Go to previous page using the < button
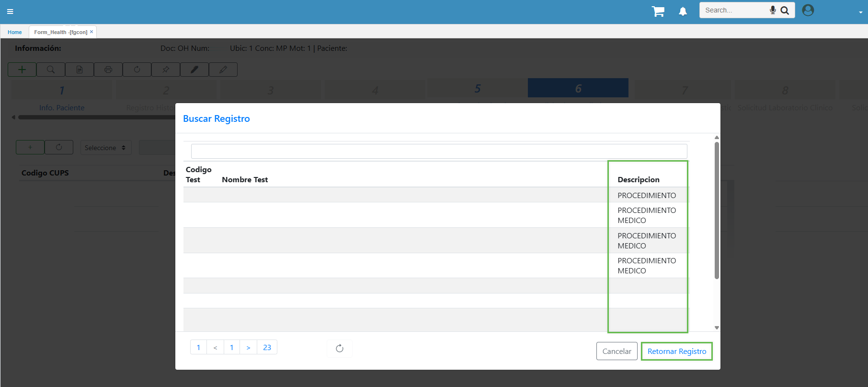The height and width of the screenshot is (387, 868). 215,347
